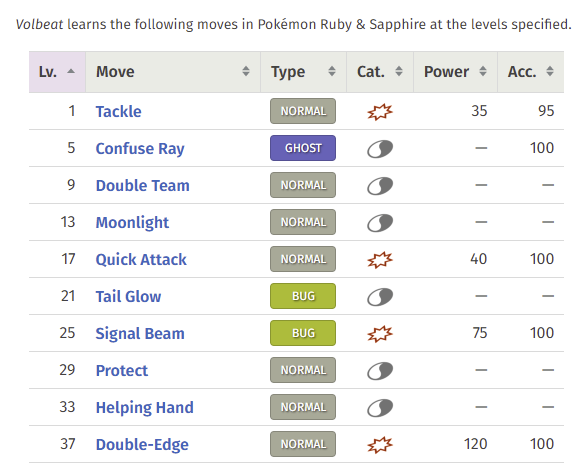Click the status category icon for Confuse Ray
Image resolution: width=586 pixels, height=467 pixels.
[380, 148]
